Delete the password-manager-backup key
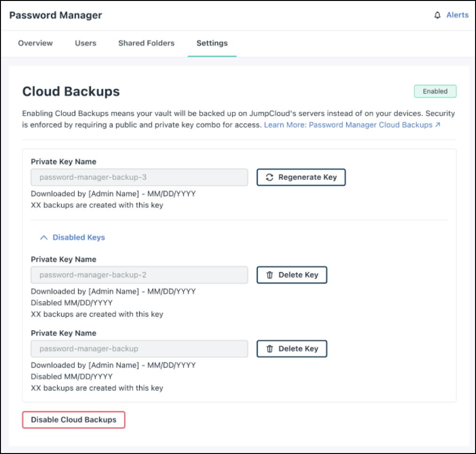The width and height of the screenshot is (476, 454). pyautogui.click(x=292, y=349)
